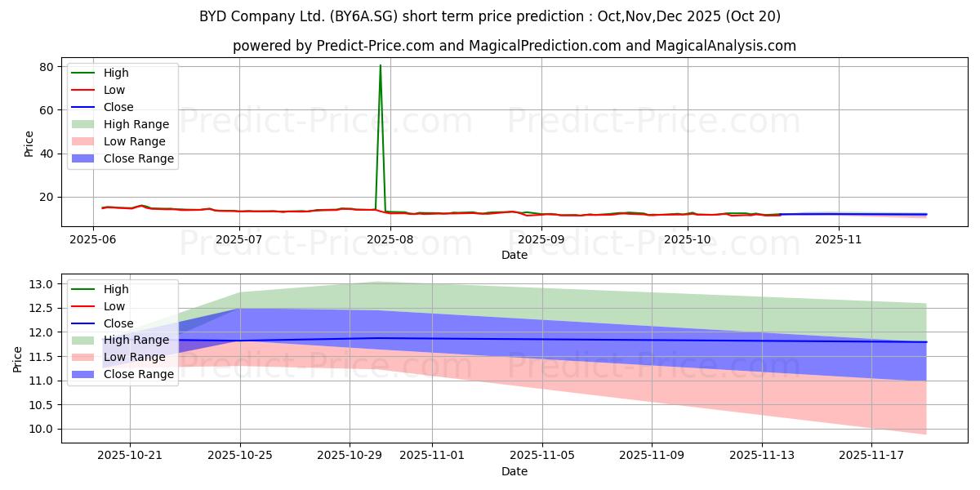Click the Low legend label in bottom chart
Viewport: 980px width, 490px height.
coord(114,306)
